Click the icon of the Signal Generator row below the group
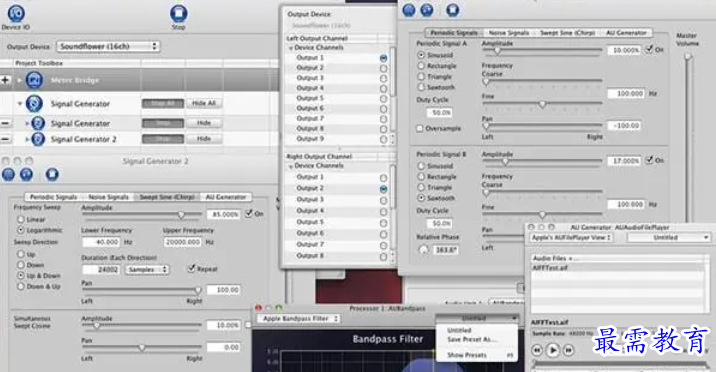The height and width of the screenshot is (372, 716). pyautogui.click(x=38, y=123)
